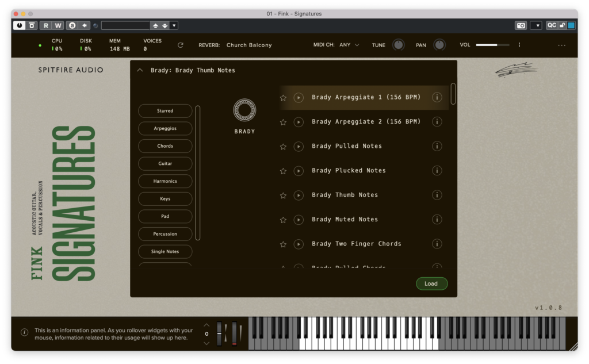Open the preset management dropdown triangle
This screenshot has width=589, height=364.
[174, 25]
